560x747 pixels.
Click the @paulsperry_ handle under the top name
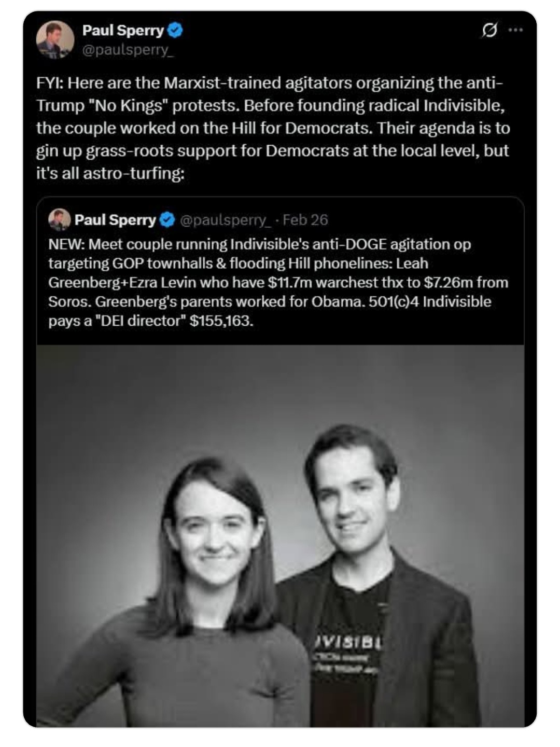[x=127, y=50]
